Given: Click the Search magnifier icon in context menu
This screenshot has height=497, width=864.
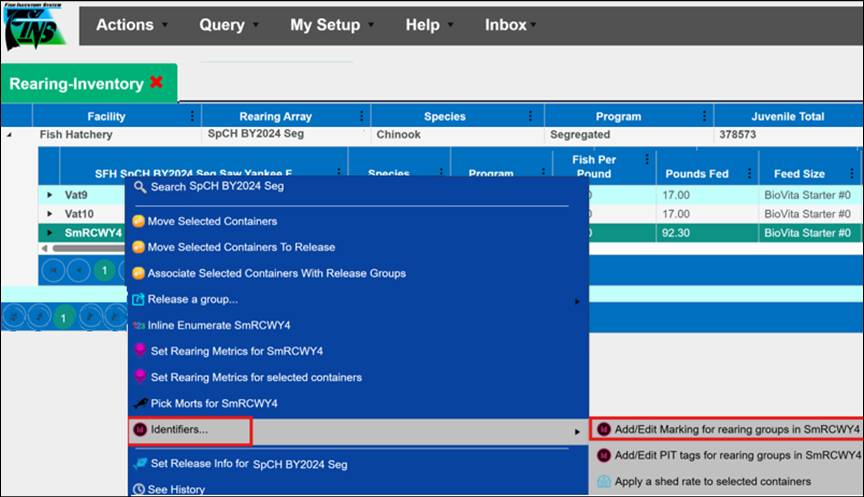Looking at the screenshot, I should [x=140, y=187].
